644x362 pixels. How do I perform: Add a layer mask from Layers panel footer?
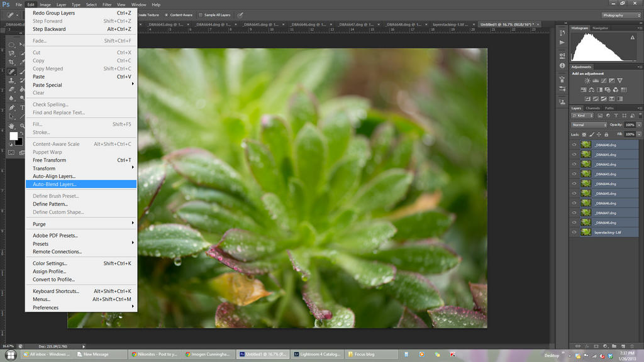tap(596, 346)
